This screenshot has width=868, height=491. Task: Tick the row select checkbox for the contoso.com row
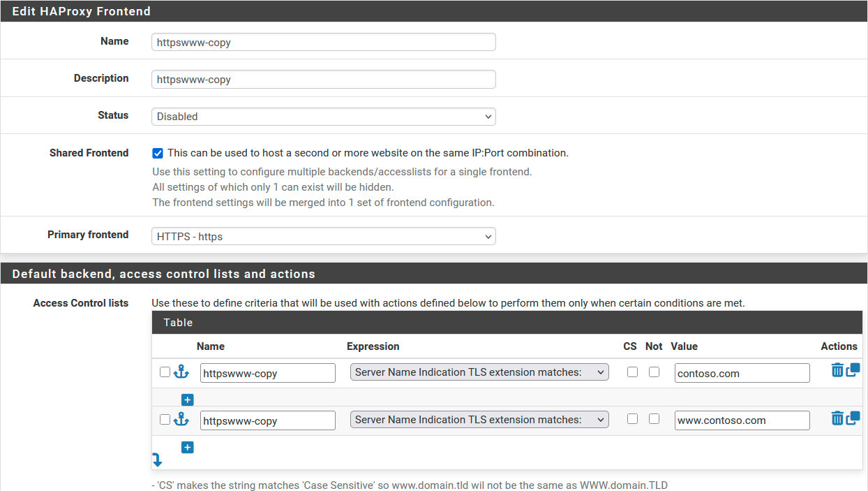tap(165, 372)
